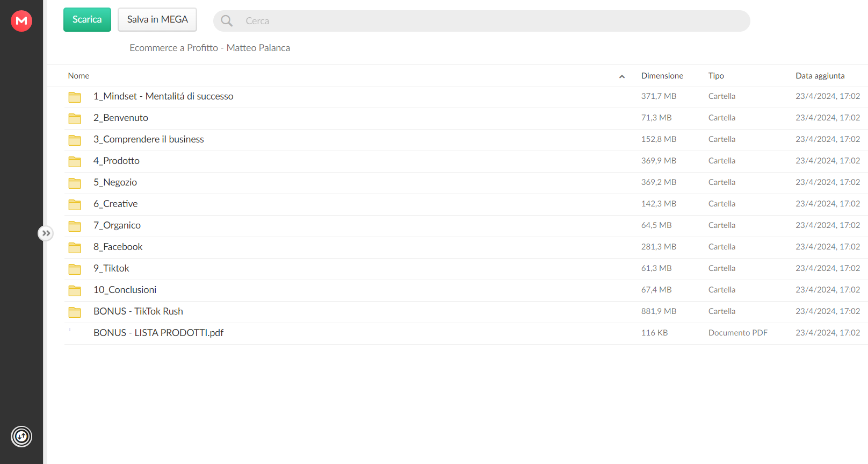This screenshot has height=464, width=868.
Task: Click the folder icon for 4_Prodotto
Action: pos(75,161)
